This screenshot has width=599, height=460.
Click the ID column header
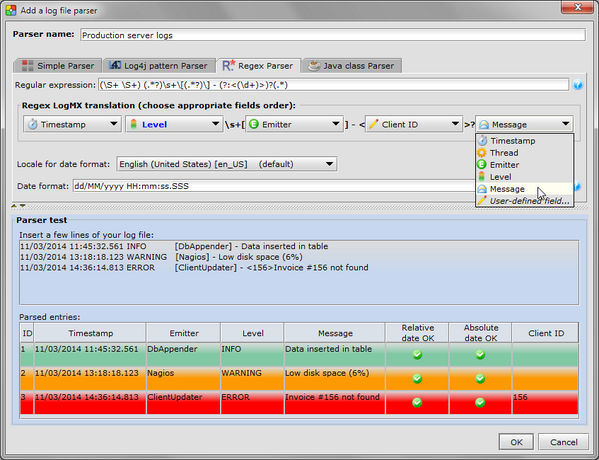pyautogui.click(x=27, y=333)
